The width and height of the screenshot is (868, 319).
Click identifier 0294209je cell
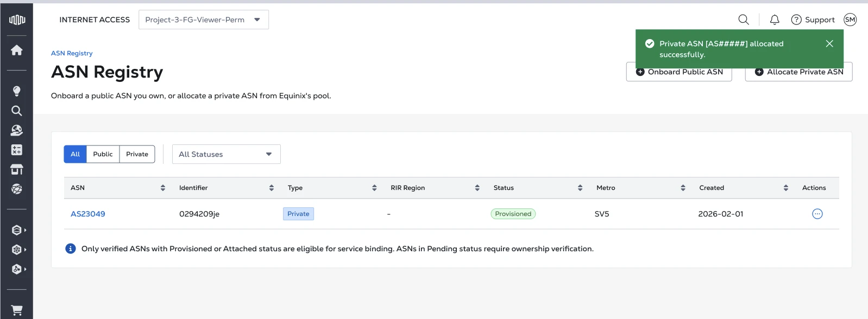tap(199, 214)
